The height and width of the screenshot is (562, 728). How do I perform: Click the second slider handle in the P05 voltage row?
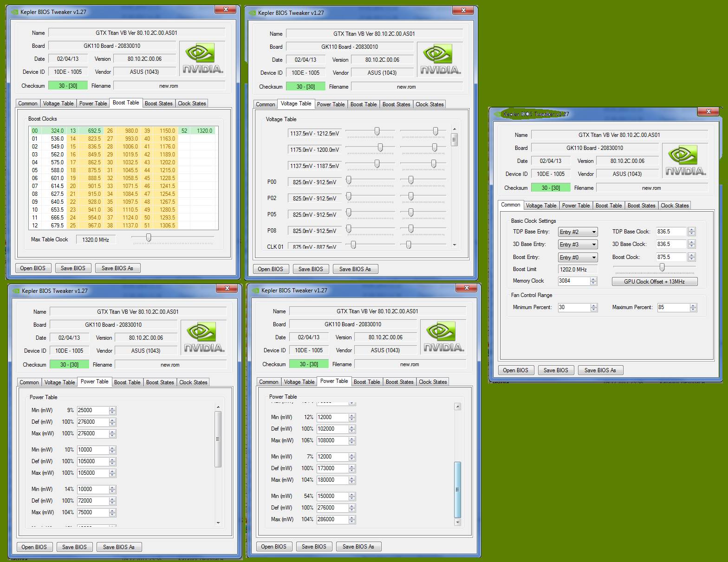pyautogui.click(x=410, y=213)
